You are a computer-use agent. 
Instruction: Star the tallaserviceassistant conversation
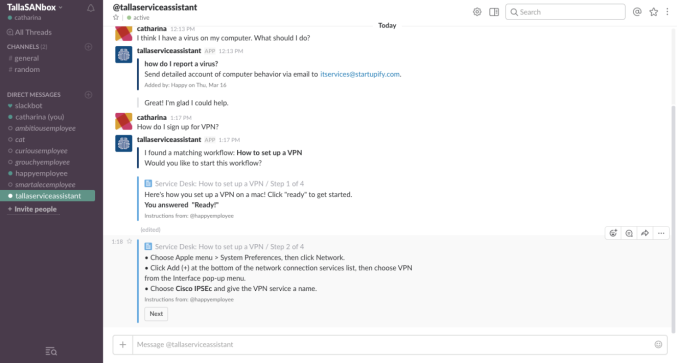(116, 17)
